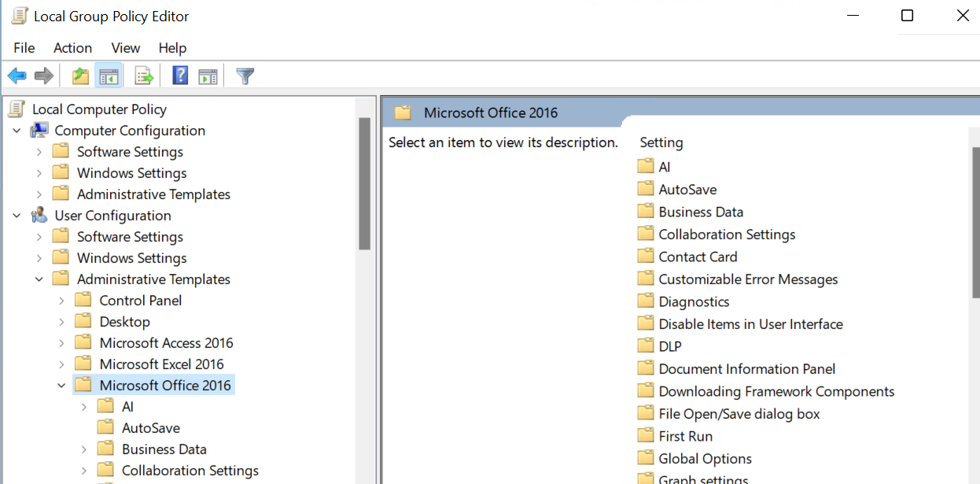Click the Forward navigation arrow
Screen dimensions: 980x484
point(43,75)
